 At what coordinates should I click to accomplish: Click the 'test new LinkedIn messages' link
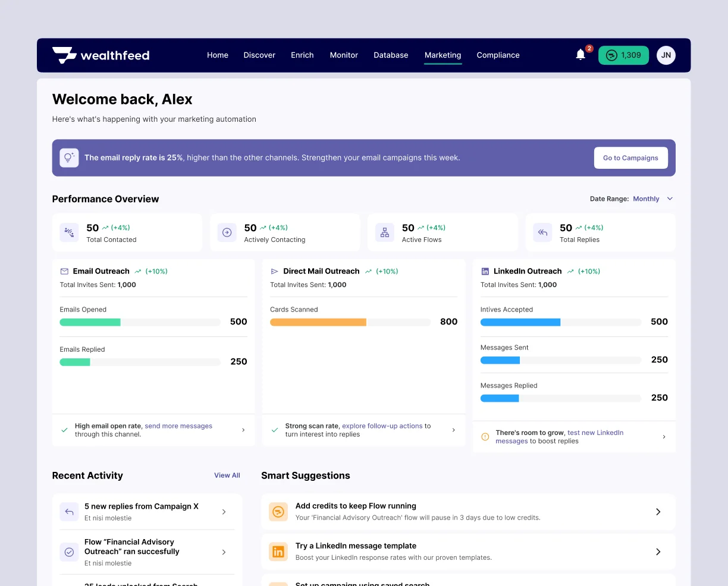(x=595, y=433)
